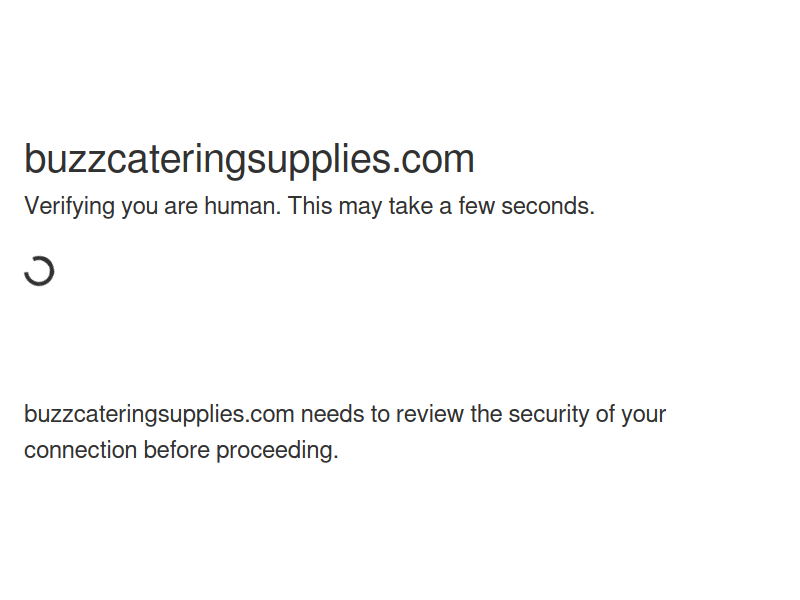Click the 'Verifying you are human' text
The image size is (800, 600).
click(152, 206)
